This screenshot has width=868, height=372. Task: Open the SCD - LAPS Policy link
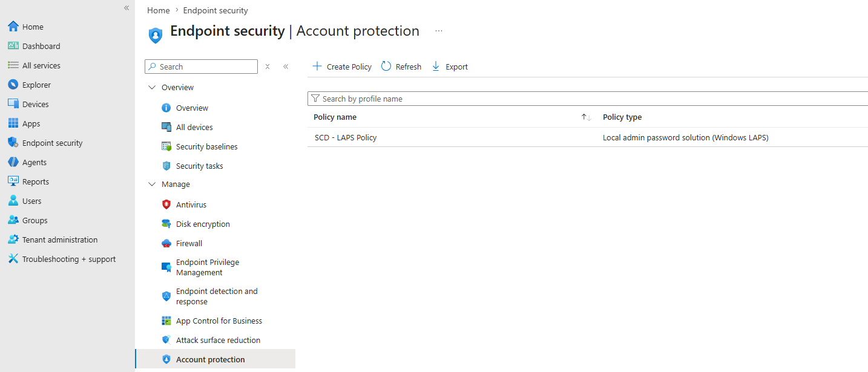[346, 137]
